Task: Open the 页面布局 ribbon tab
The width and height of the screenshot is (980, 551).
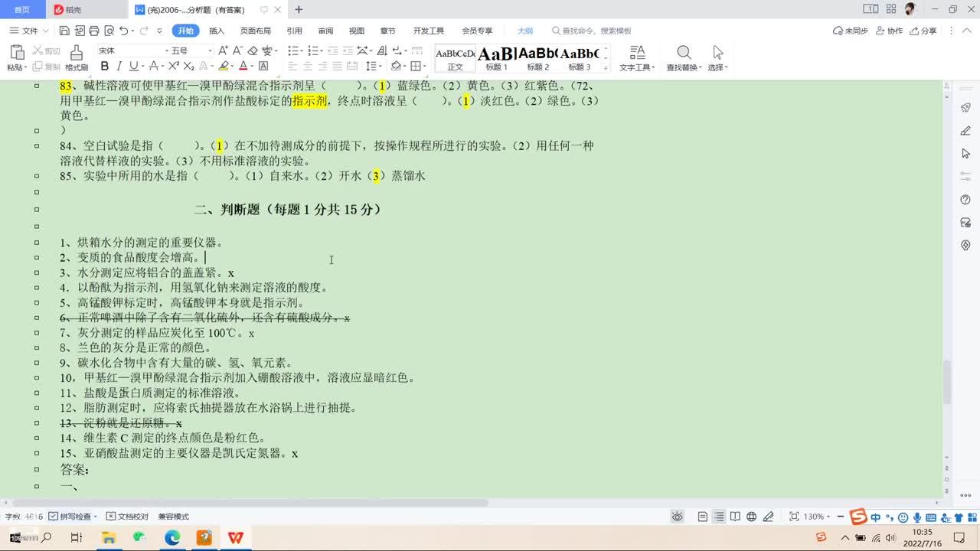Action: (256, 31)
